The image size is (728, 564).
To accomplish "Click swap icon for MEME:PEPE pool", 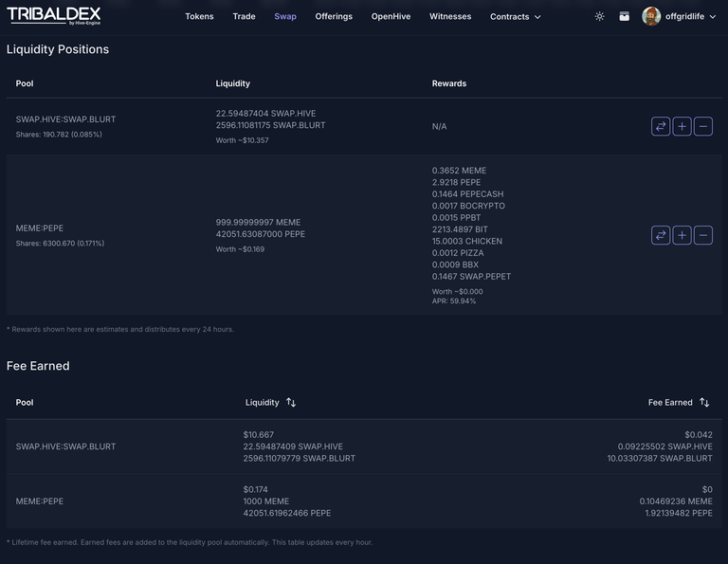I will pos(660,235).
